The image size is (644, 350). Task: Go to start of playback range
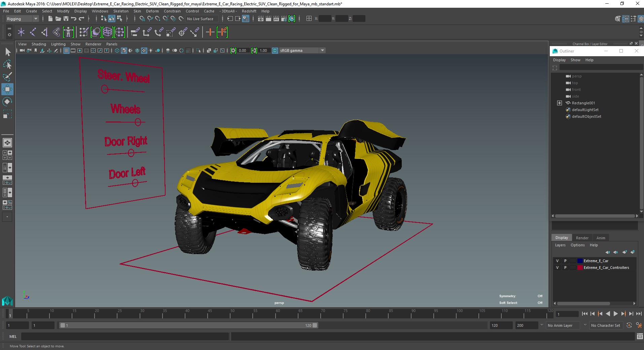click(584, 314)
